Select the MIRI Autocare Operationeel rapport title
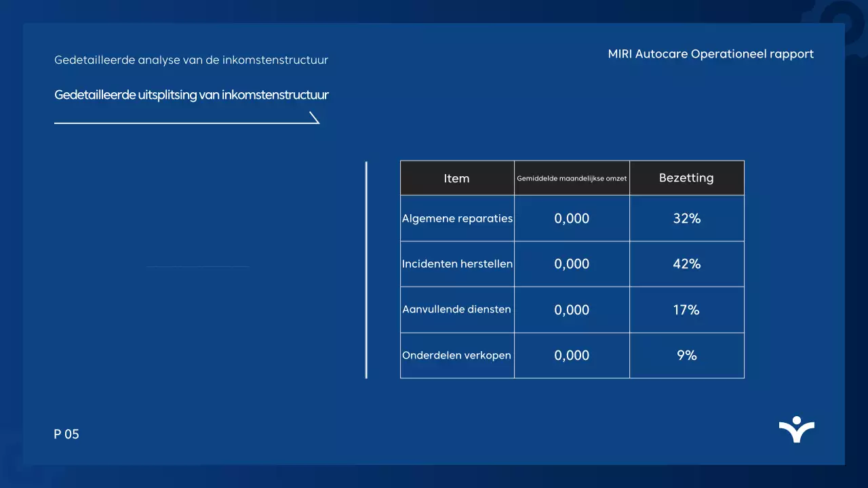This screenshot has height=488, width=868. pyautogui.click(x=711, y=54)
